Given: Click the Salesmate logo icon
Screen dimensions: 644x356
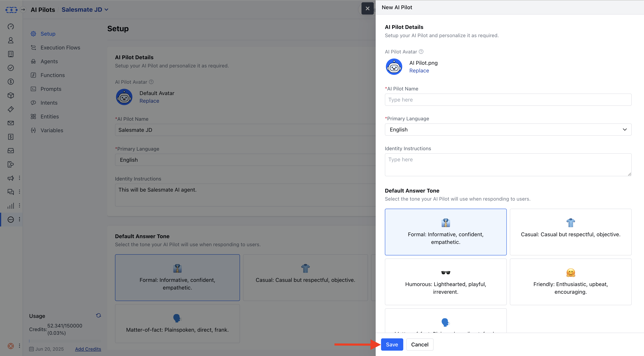Looking at the screenshot, I should (11, 10).
